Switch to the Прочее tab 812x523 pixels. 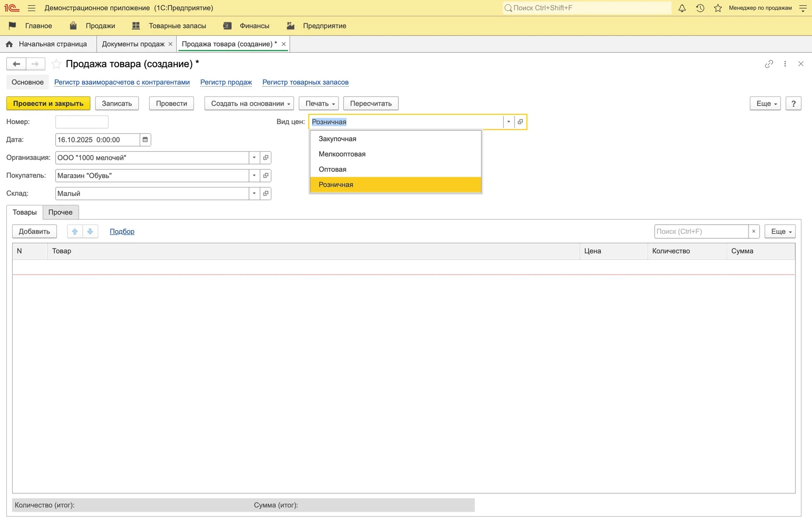pyautogui.click(x=61, y=212)
